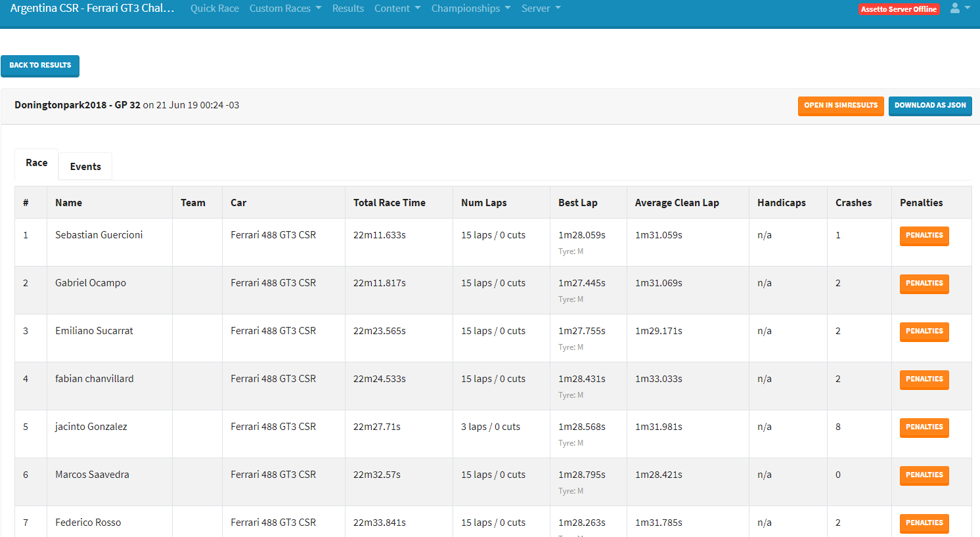Select driver name Emiliano Sucarrat

pos(94,331)
